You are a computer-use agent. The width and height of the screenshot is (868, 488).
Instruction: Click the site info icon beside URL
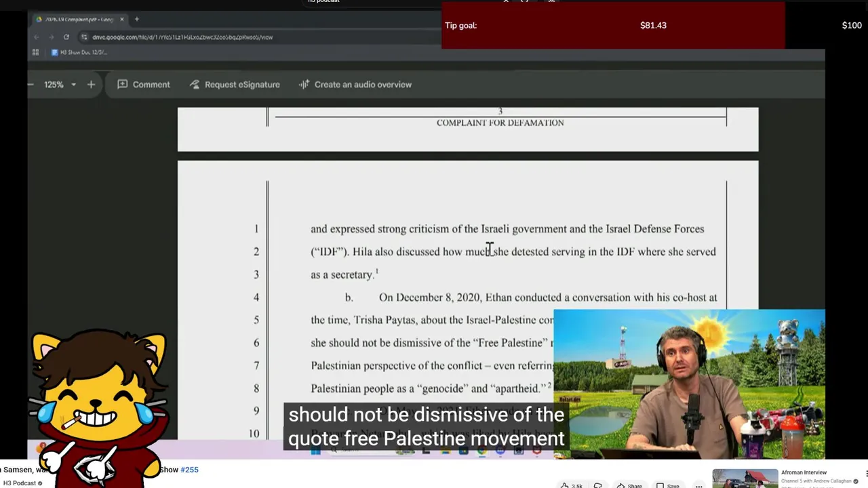point(84,37)
